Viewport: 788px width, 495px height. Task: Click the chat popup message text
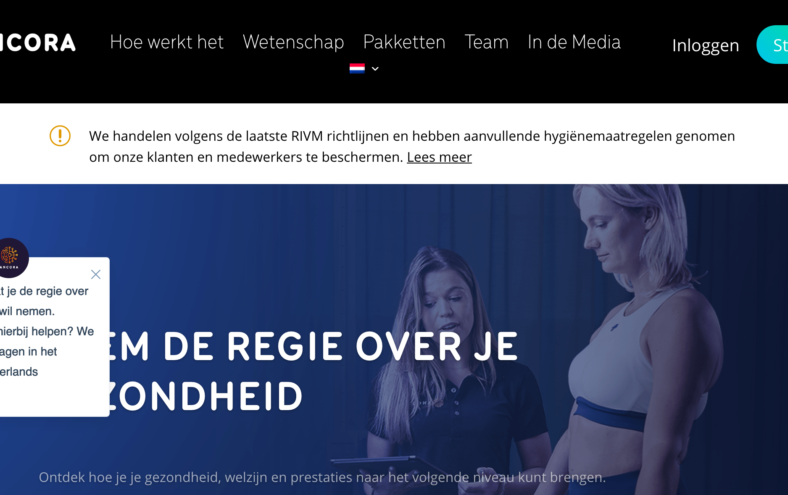47,331
